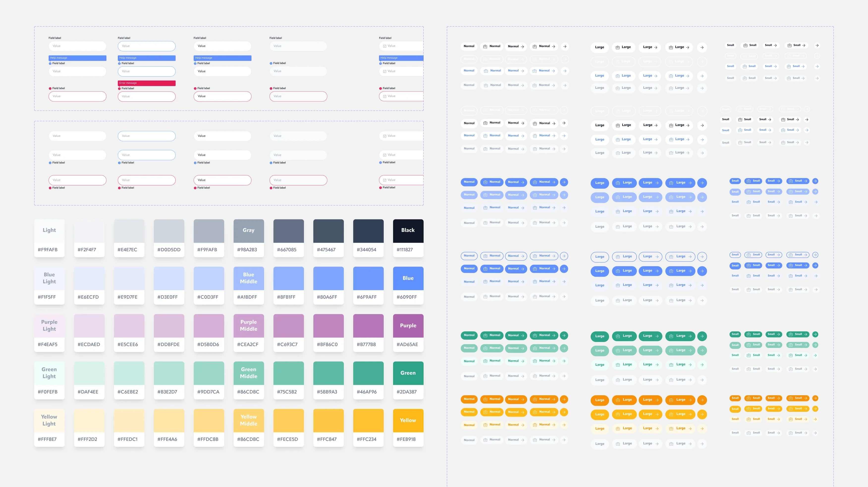Click the input field showing the Error message tooltip
Image resolution: width=868 pixels, height=487 pixels.
click(147, 96)
